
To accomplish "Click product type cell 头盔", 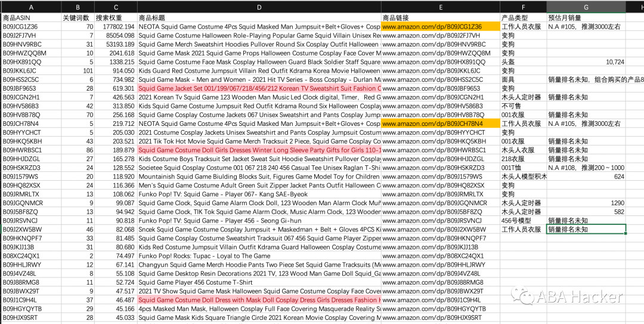I will [524, 62].
